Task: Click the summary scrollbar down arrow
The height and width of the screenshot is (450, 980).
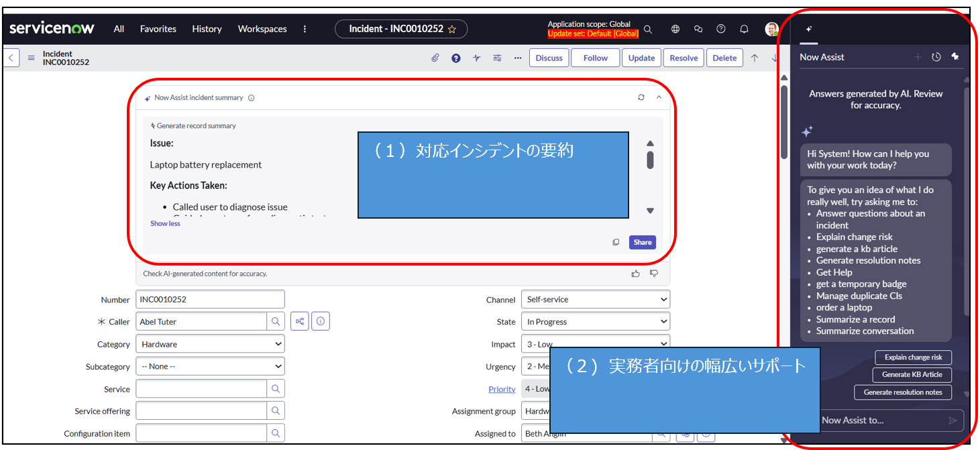Action: click(650, 211)
